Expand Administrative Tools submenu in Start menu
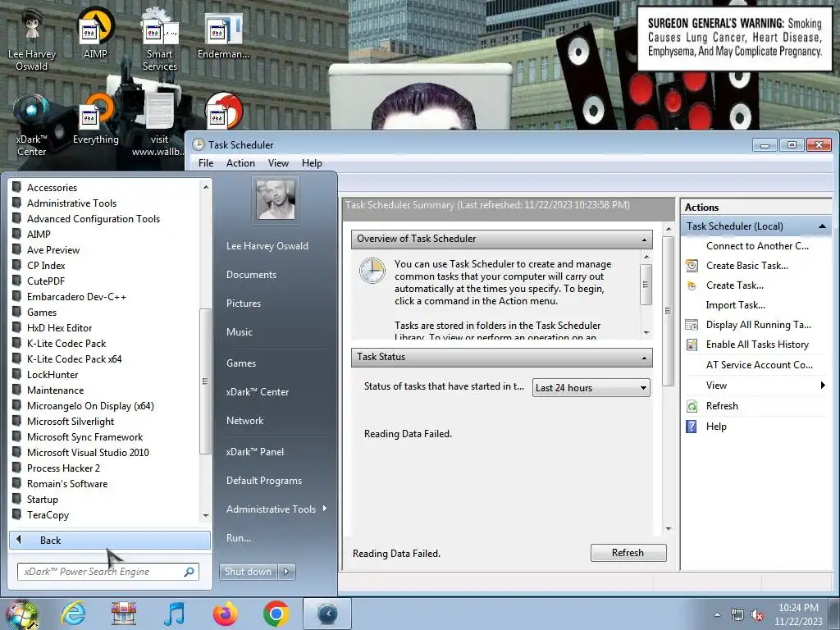 point(325,509)
